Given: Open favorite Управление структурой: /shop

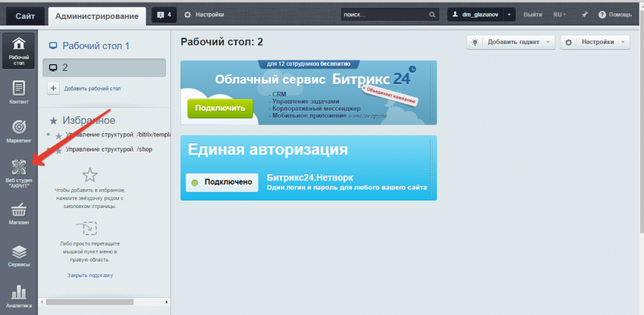Looking at the screenshot, I should click(x=109, y=150).
